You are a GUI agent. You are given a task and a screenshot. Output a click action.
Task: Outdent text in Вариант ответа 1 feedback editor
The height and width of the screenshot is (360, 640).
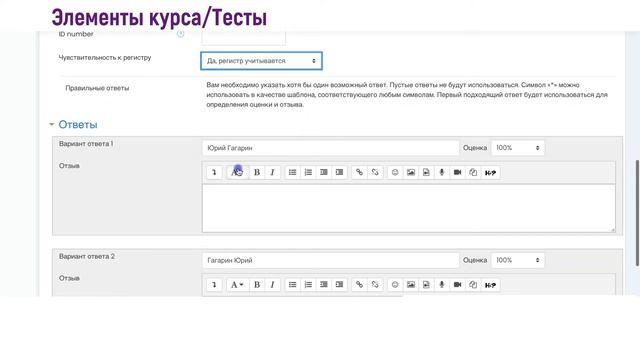click(x=324, y=172)
